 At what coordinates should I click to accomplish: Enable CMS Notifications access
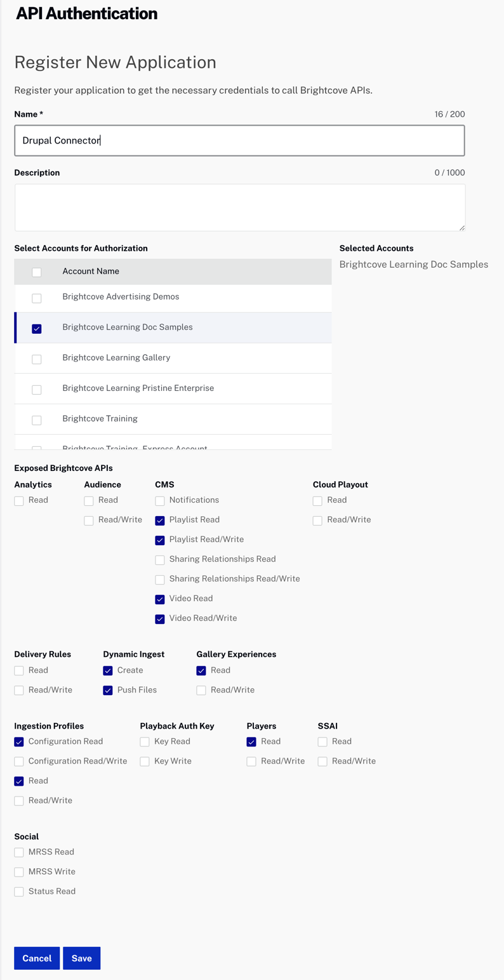(x=159, y=501)
